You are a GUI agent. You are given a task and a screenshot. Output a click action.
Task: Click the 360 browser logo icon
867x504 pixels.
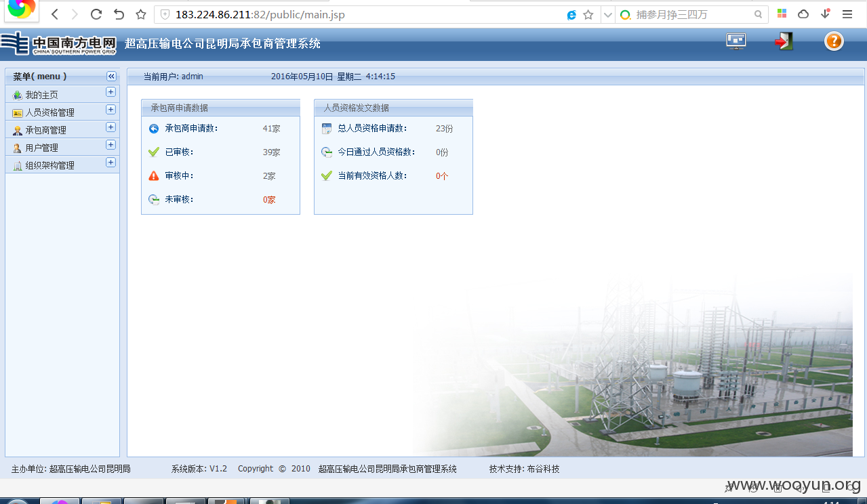point(21,9)
